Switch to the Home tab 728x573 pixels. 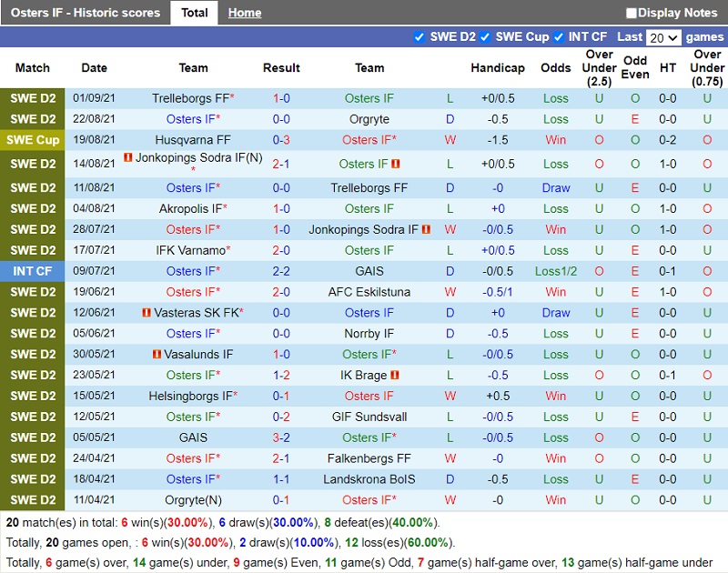coord(244,13)
